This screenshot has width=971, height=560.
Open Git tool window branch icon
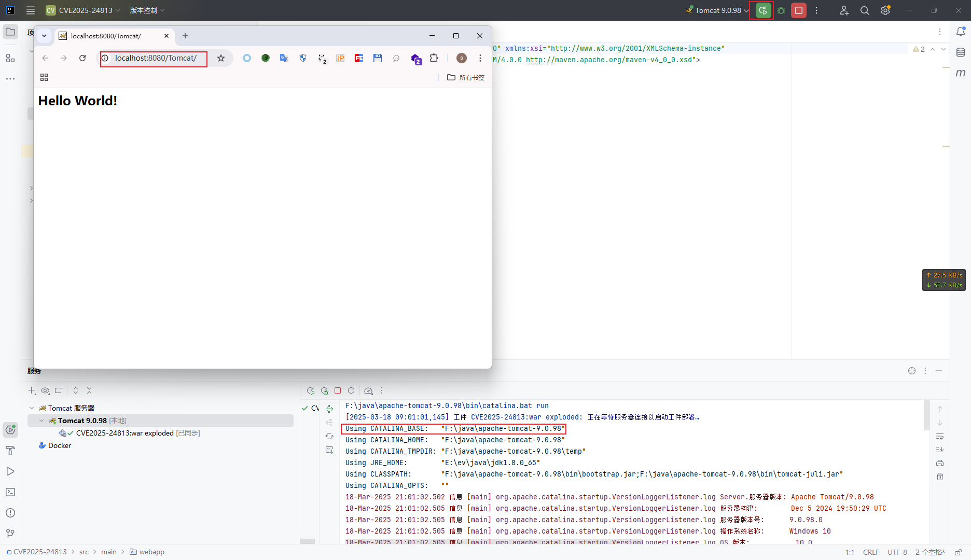[10, 534]
